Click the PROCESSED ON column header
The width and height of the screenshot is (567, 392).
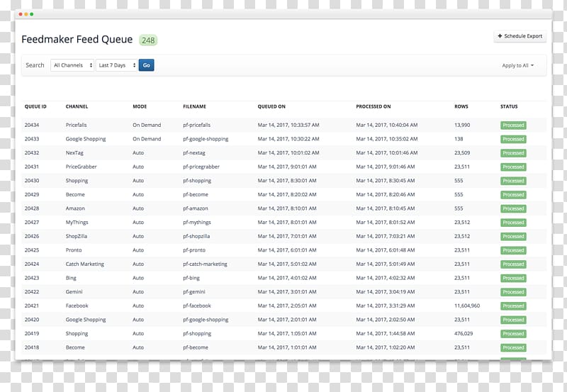[x=374, y=106]
